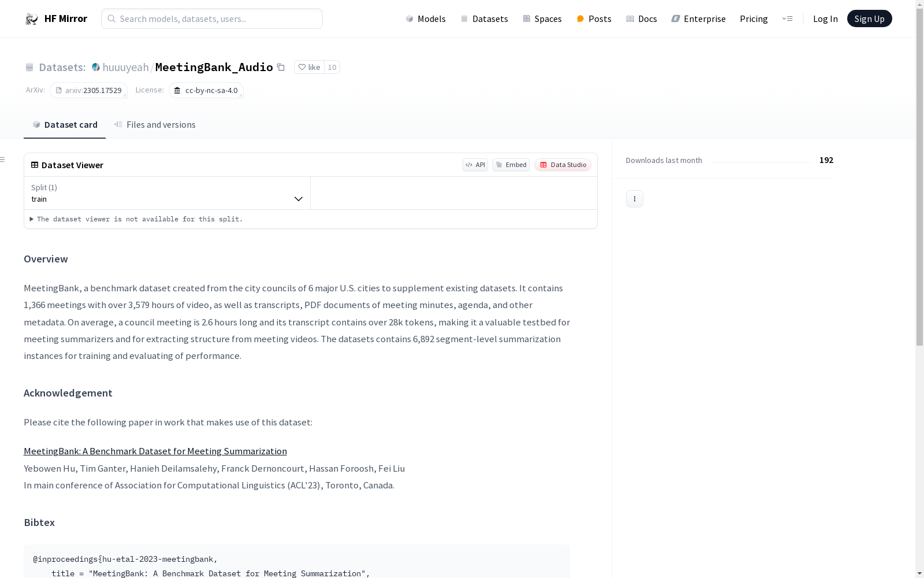The width and height of the screenshot is (924, 578).
Task: Open the Docs page
Action: click(x=642, y=18)
